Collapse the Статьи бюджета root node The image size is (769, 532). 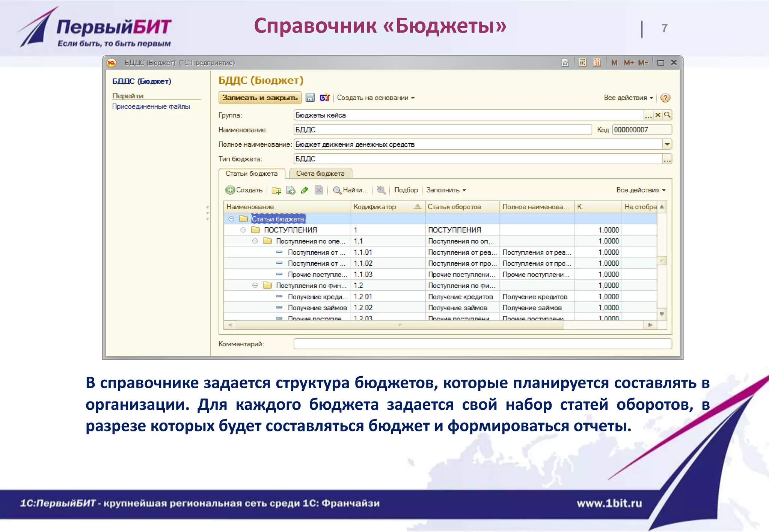point(231,219)
